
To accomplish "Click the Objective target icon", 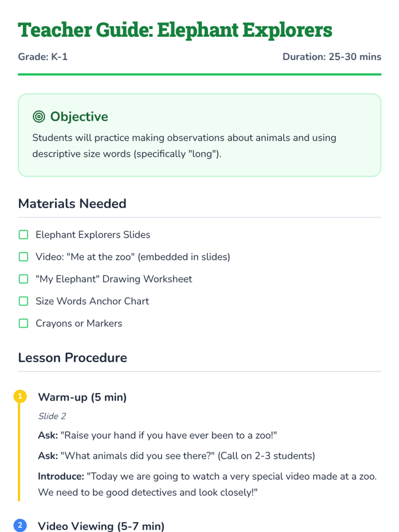I will (39, 117).
